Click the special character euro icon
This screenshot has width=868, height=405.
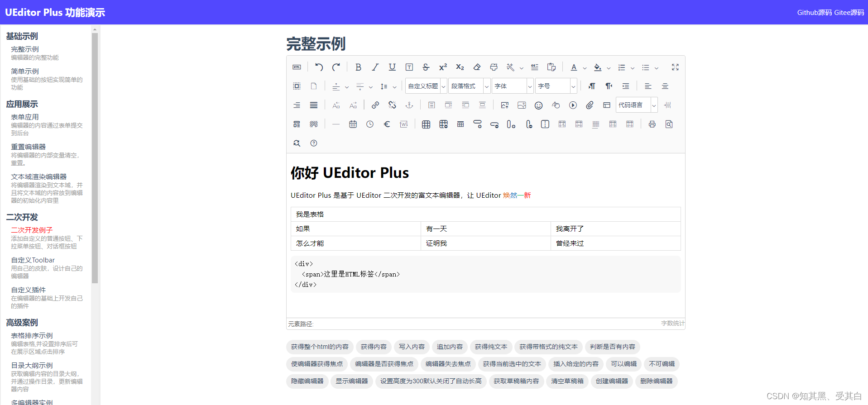point(387,124)
